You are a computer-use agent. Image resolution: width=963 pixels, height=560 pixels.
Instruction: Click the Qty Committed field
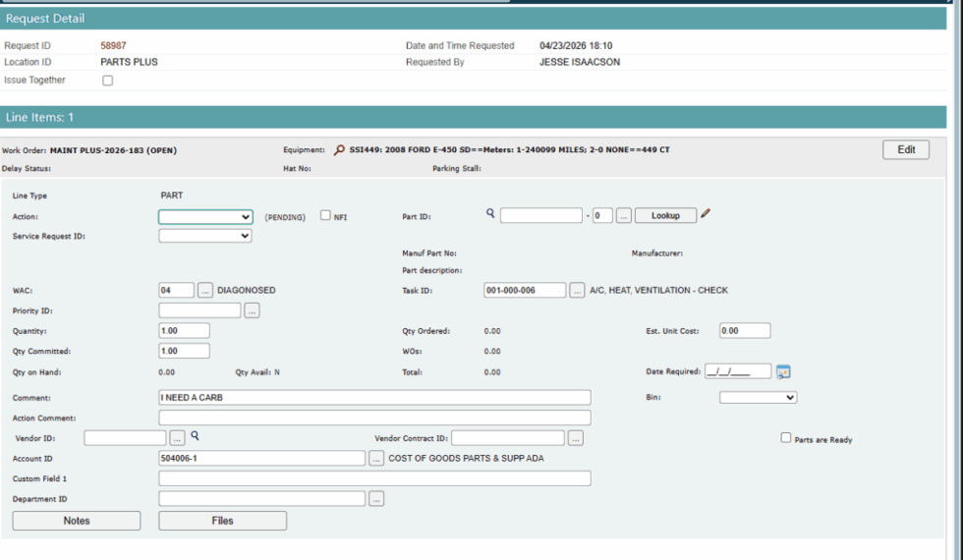coord(184,352)
